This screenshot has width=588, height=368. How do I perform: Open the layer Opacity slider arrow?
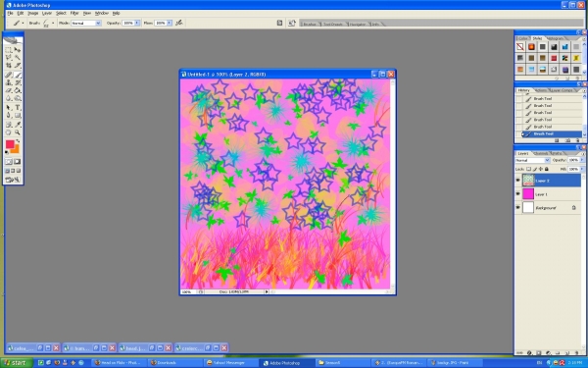581,160
